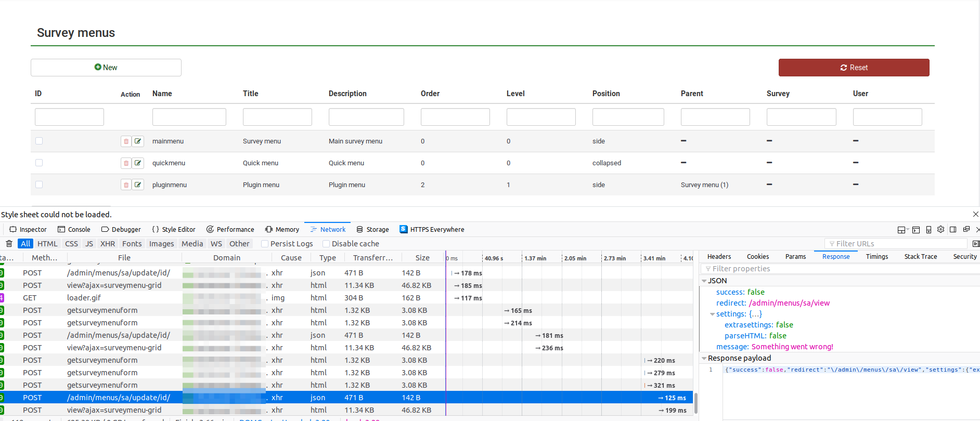Collapse the JSON section in response

click(704, 281)
